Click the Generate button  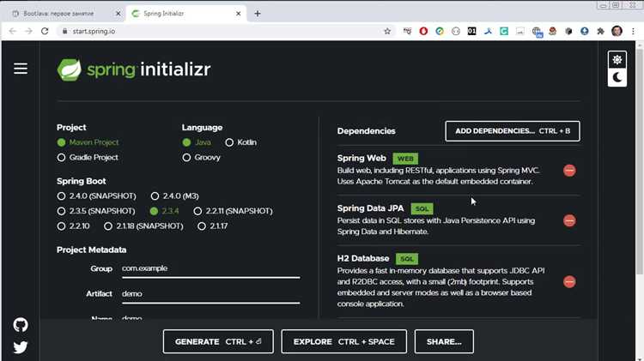(218, 341)
